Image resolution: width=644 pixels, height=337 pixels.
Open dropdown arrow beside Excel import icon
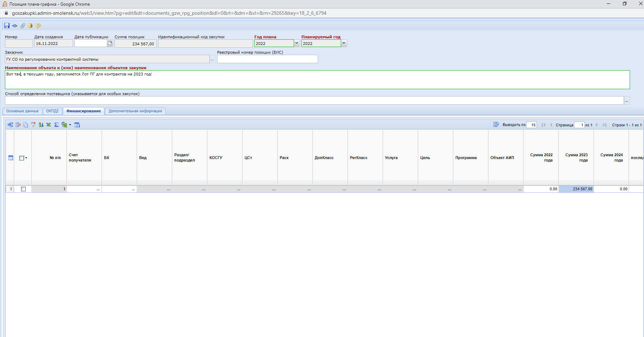pos(70,125)
